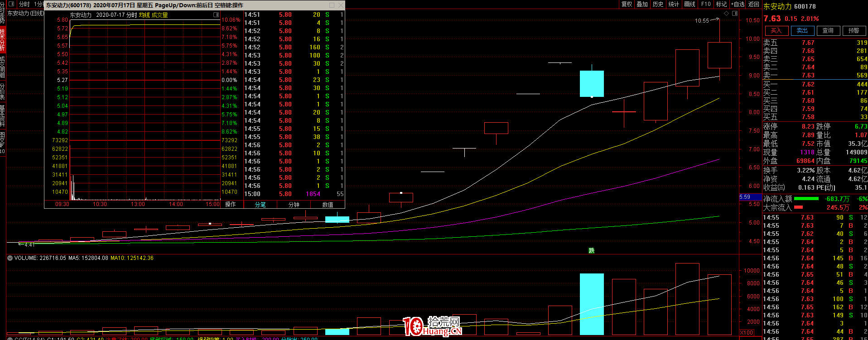Viewport: 868px width, 340px height.
Task: Select the 成交明细 sidebar tab
Action: [3, 67]
